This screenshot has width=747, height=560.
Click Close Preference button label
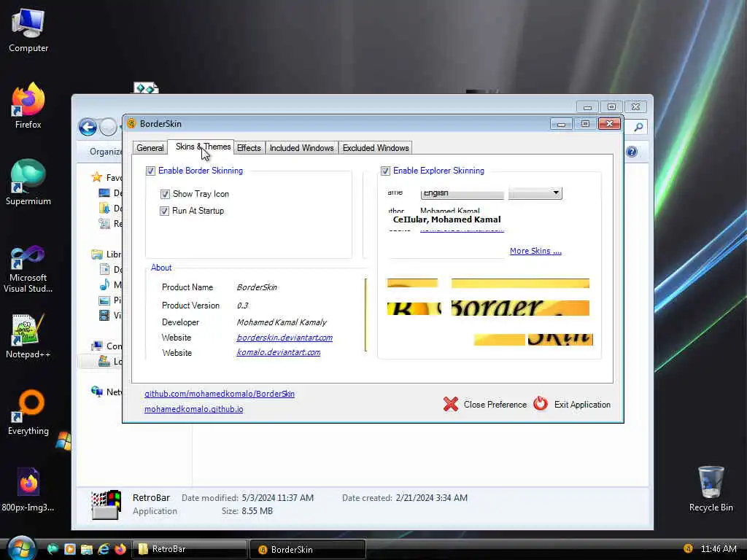(495, 404)
